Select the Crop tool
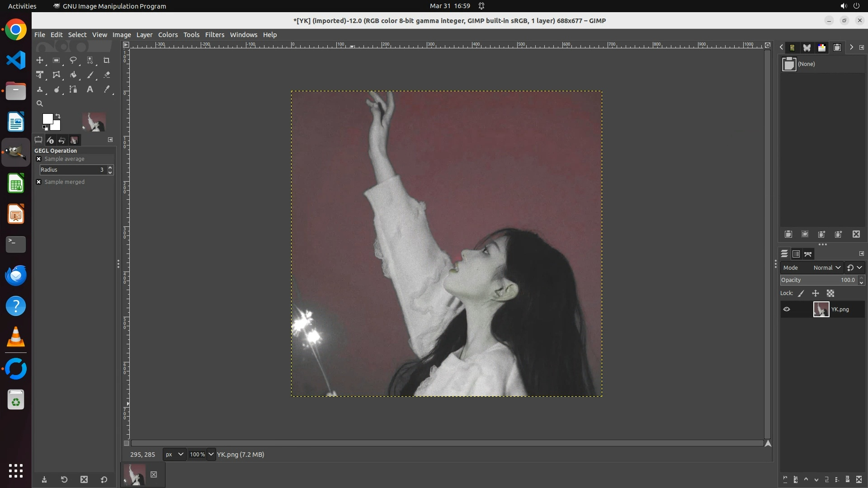Viewport: 868px width, 488px height. 106,60
